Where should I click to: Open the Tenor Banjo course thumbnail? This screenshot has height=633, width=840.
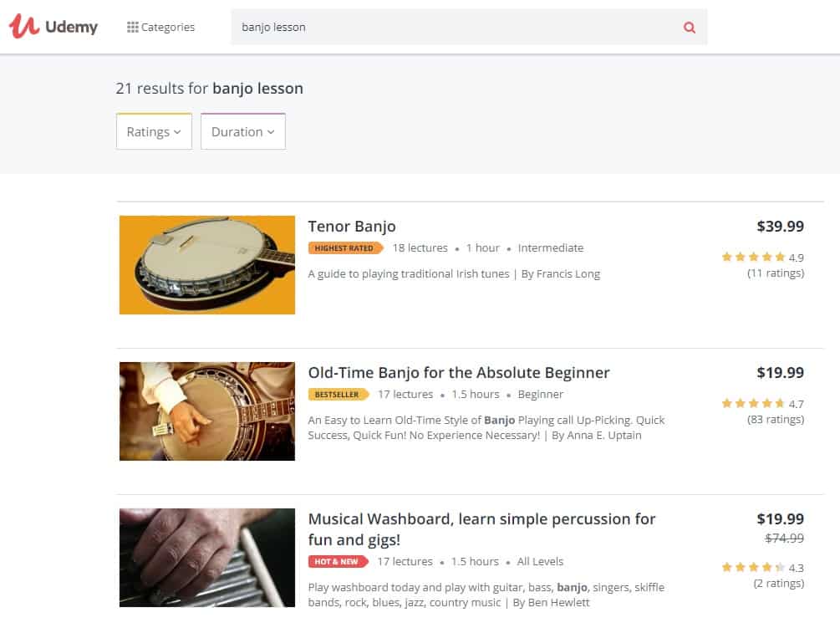(207, 265)
